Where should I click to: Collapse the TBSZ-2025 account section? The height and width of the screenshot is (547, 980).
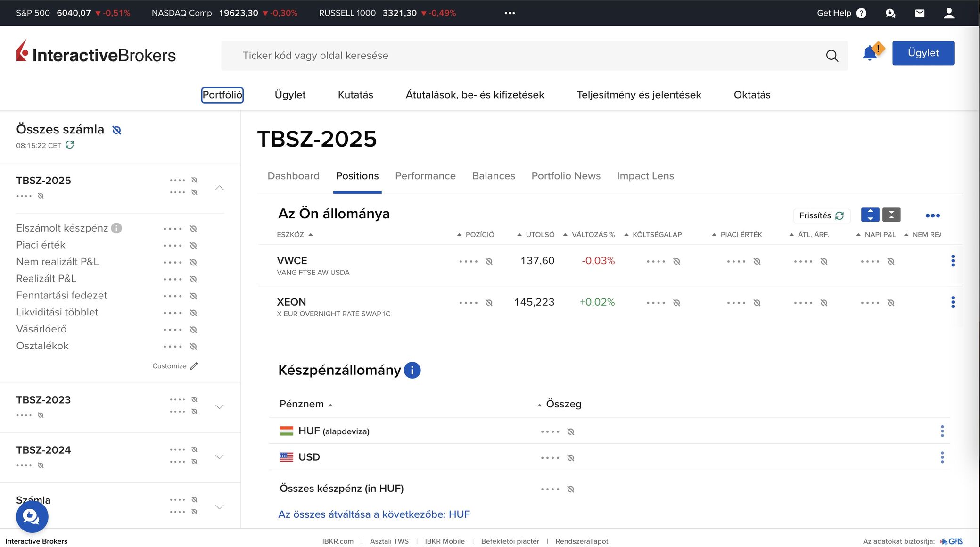tap(219, 188)
